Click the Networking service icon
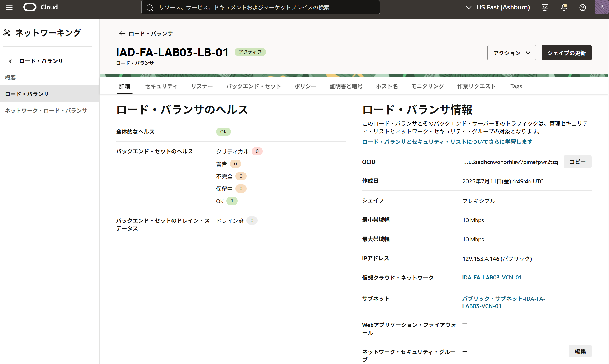 (7, 33)
